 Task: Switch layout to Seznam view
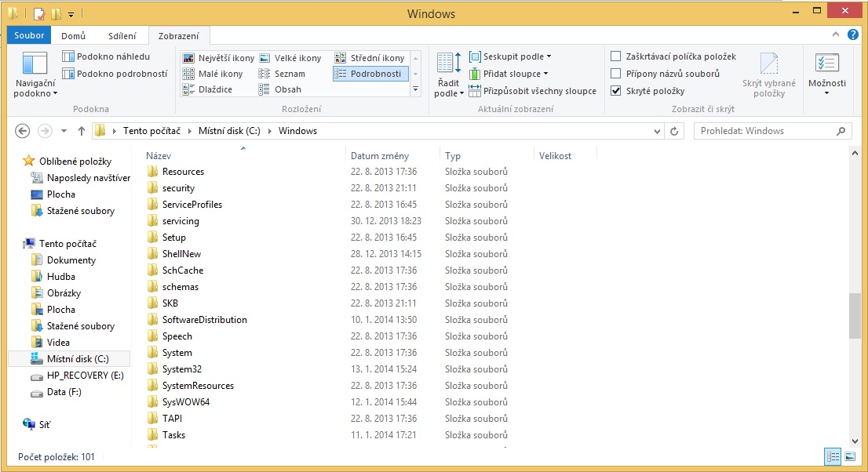(x=282, y=74)
